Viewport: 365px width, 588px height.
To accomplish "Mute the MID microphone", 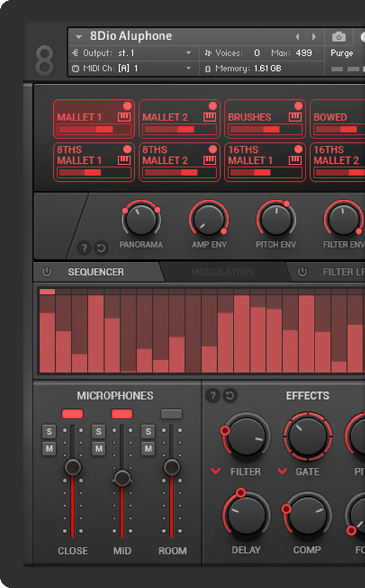I will click(99, 449).
